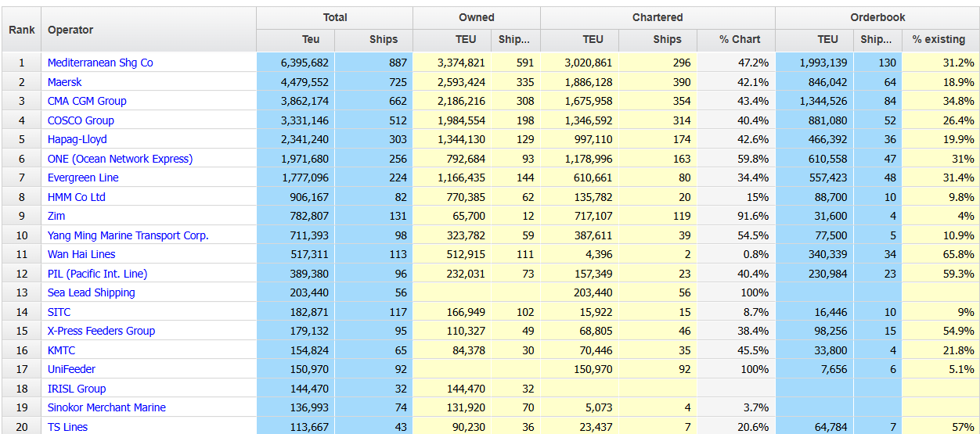Open the Maersk operator link

click(64, 82)
